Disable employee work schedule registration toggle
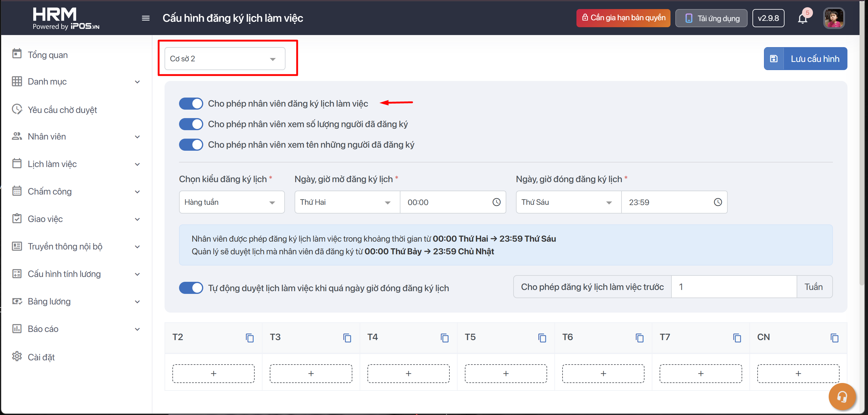Viewport: 868px width, 415px height. coord(191,103)
